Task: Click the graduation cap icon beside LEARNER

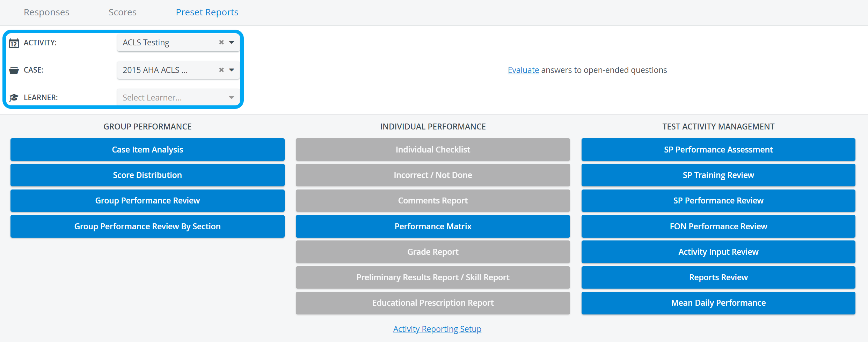Action: [14, 98]
